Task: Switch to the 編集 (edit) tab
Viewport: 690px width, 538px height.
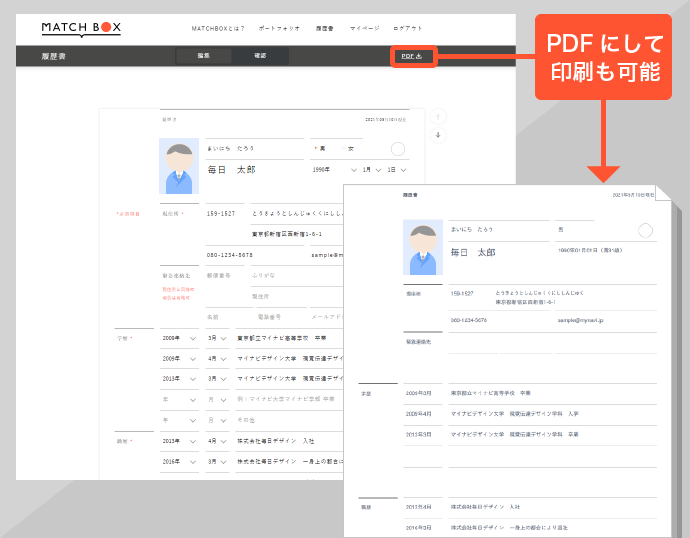Action: pos(204,56)
